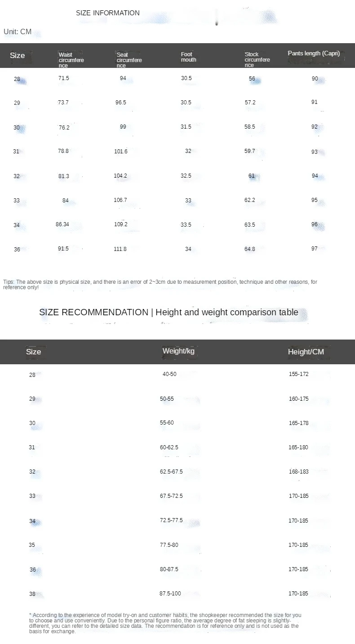
Task: Click height range 168-183
Action: coord(298,472)
